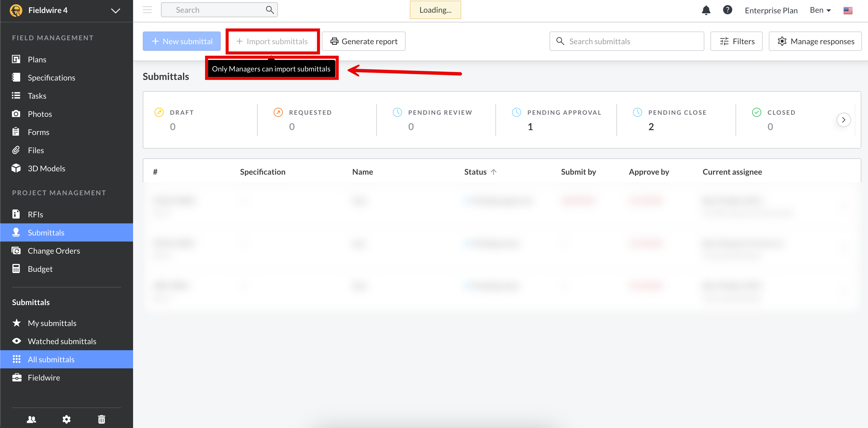Click the next arrow on status cards
The width and height of the screenshot is (868, 428).
tap(844, 120)
